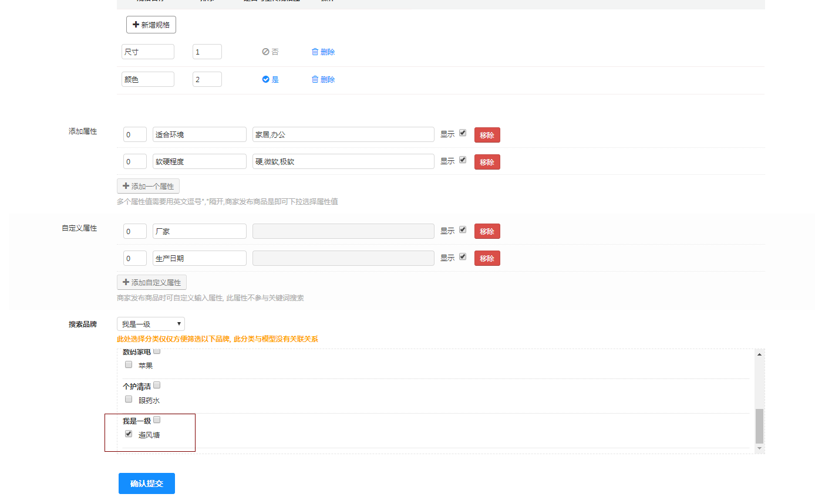Toggle the 否 status icon for 尺寸
This screenshot has width=815, height=504.
pos(265,52)
